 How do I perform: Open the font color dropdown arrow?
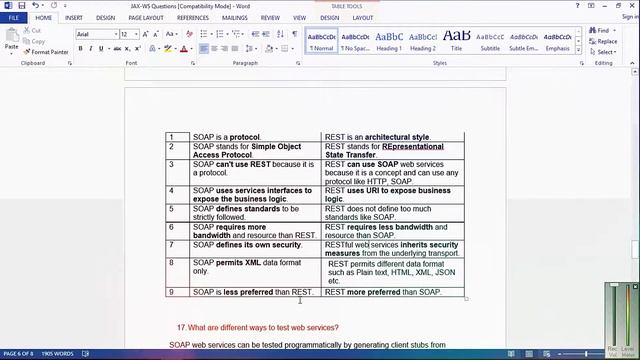(191, 49)
